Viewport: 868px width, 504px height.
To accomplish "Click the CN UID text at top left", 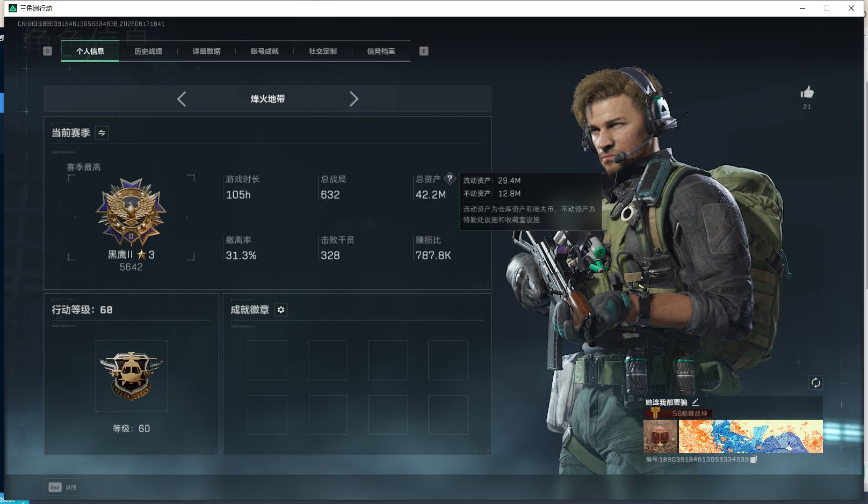I will click(x=91, y=24).
